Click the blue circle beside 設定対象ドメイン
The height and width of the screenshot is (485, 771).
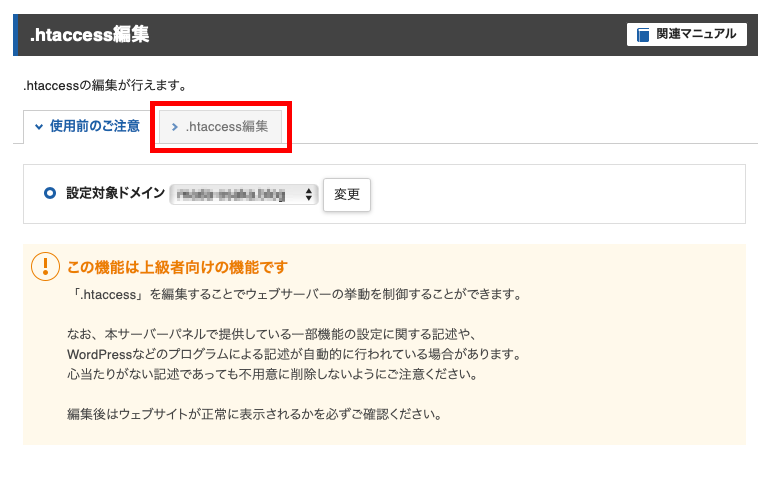50,193
